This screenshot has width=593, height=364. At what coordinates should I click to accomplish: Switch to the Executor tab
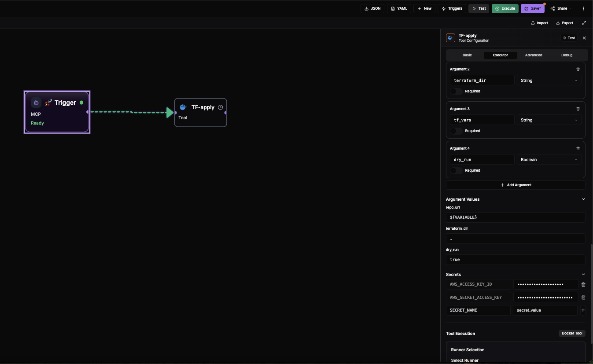point(500,55)
